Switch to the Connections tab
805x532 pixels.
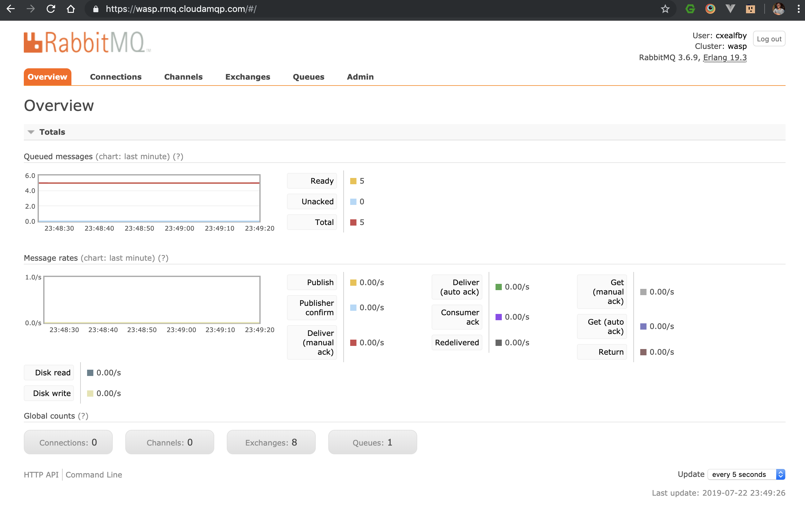[116, 77]
